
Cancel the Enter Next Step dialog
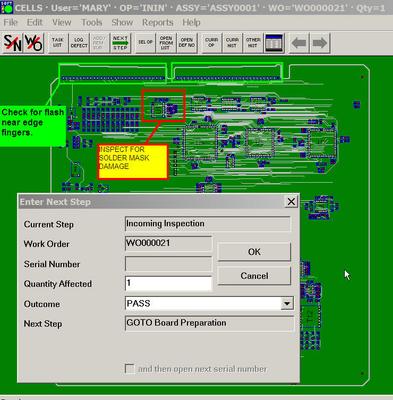pyautogui.click(x=254, y=276)
